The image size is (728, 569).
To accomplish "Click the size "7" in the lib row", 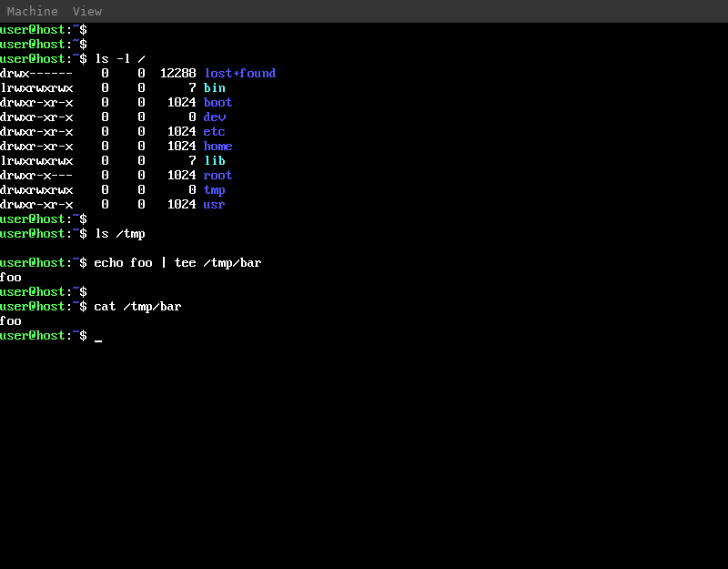I will point(193,161).
